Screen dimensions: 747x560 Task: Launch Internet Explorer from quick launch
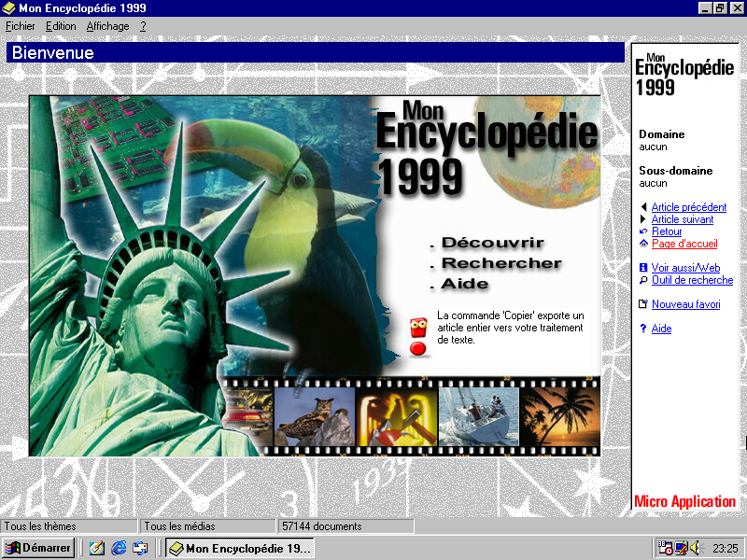pos(119,548)
